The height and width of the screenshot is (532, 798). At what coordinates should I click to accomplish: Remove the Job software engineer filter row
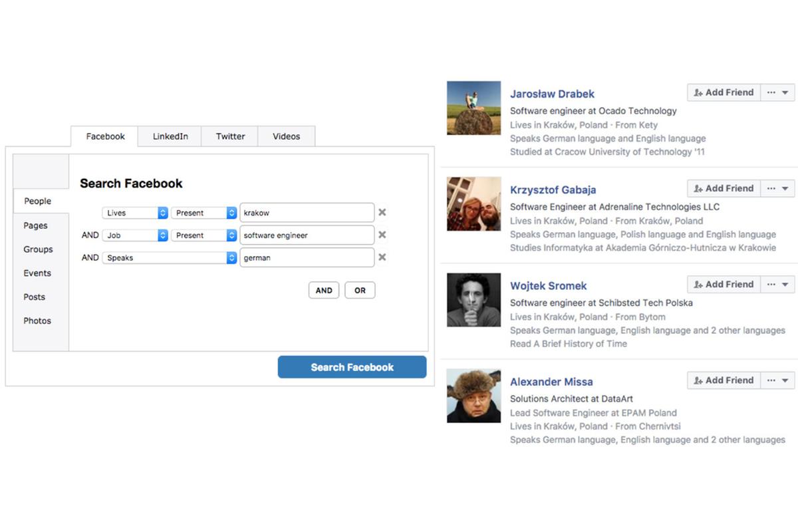coord(382,235)
